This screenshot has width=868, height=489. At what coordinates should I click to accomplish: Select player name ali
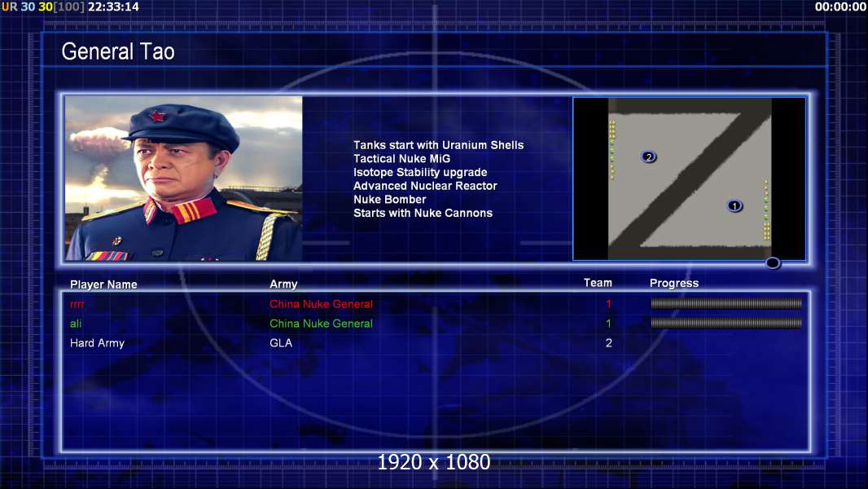(x=76, y=324)
